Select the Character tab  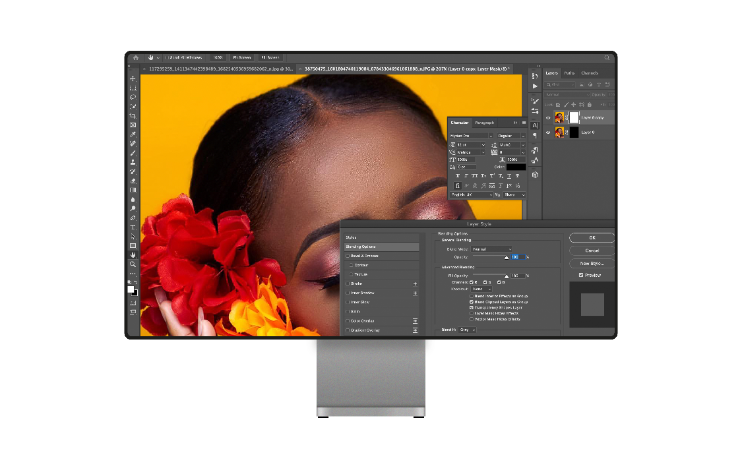pyautogui.click(x=459, y=123)
